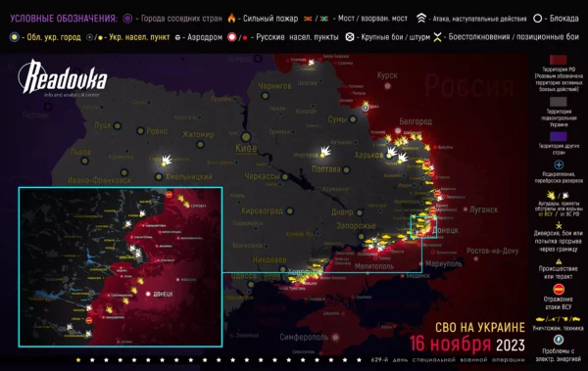Image resolution: width=588 pixels, height=371 pixels.
Task: Click the Блокада circle icon in legend
Action: (537, 19)
